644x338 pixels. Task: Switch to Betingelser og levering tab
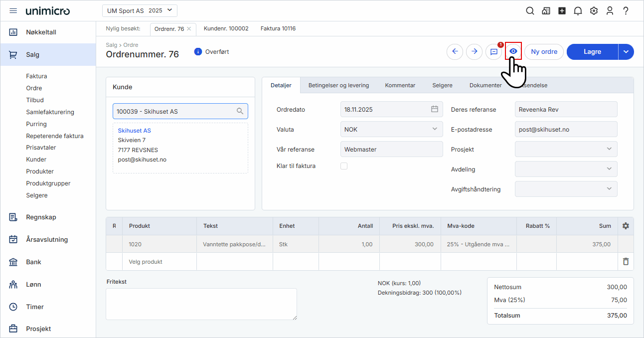338,85
